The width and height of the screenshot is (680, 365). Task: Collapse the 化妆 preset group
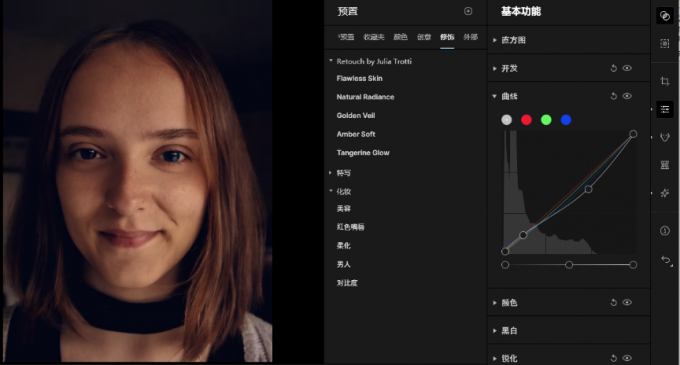pos(331,191)
